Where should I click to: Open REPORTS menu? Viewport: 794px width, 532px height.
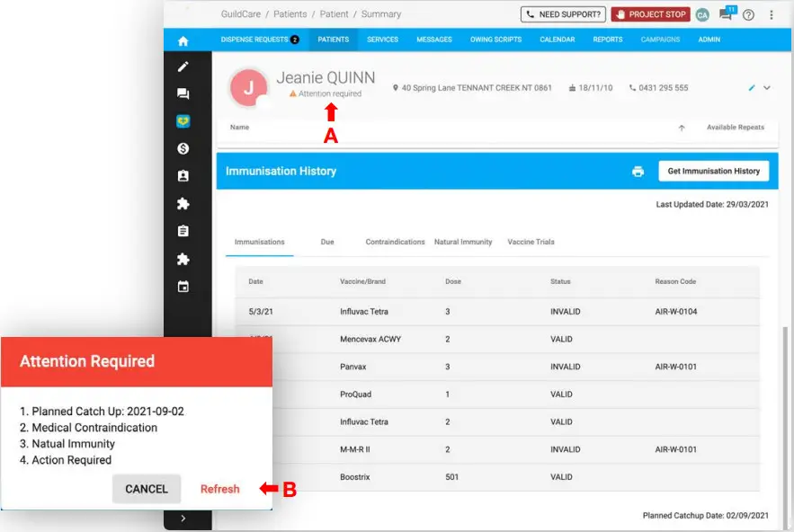point(608,40)
